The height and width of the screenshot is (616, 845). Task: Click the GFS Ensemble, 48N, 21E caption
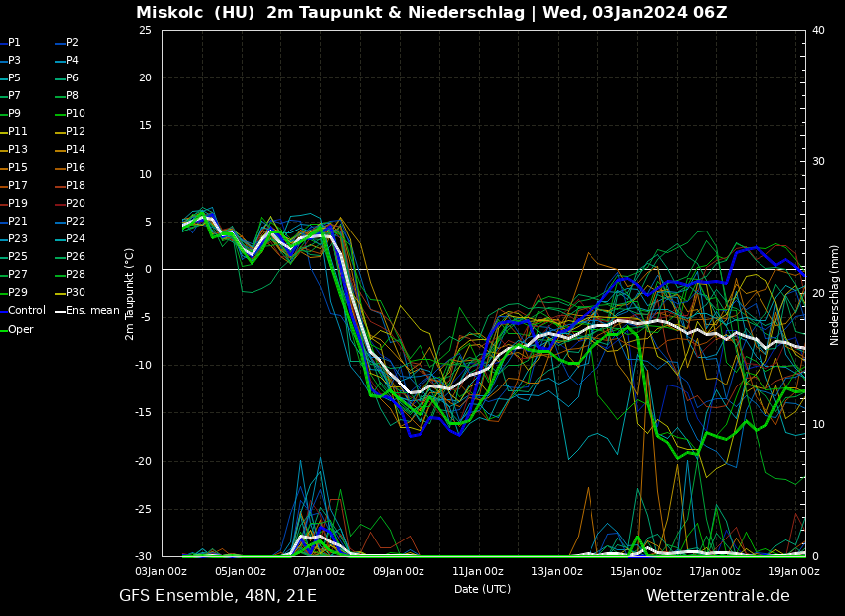pyautogui.click(x=218, y=596)
